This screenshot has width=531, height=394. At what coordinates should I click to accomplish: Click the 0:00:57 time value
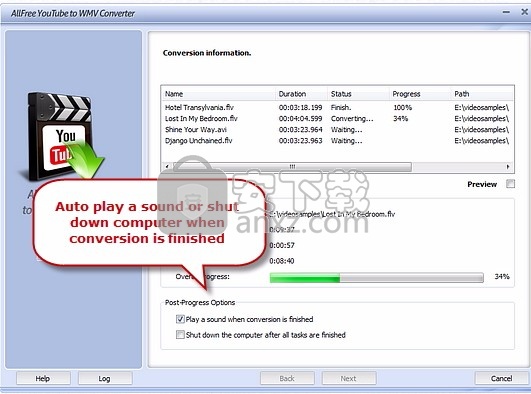(282, 245)
